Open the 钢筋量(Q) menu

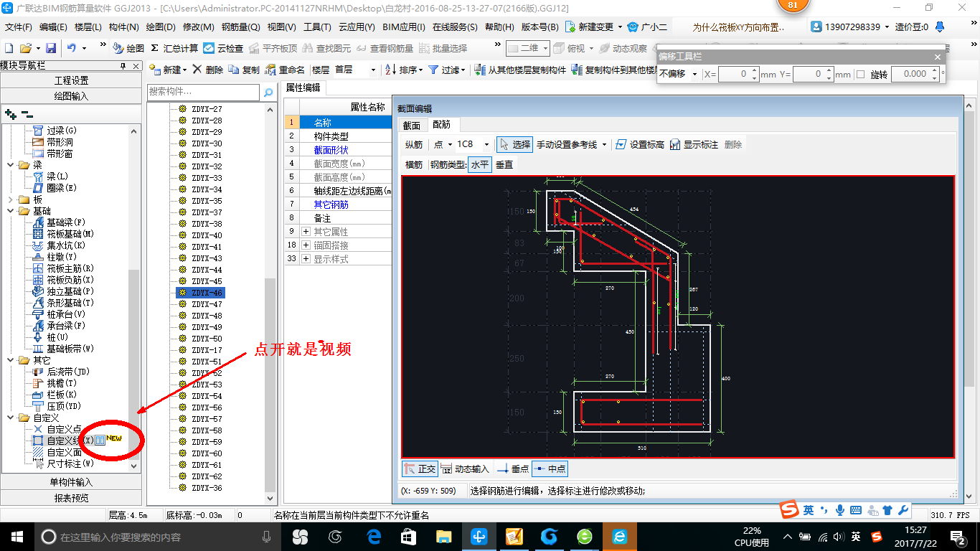(240, 27)
